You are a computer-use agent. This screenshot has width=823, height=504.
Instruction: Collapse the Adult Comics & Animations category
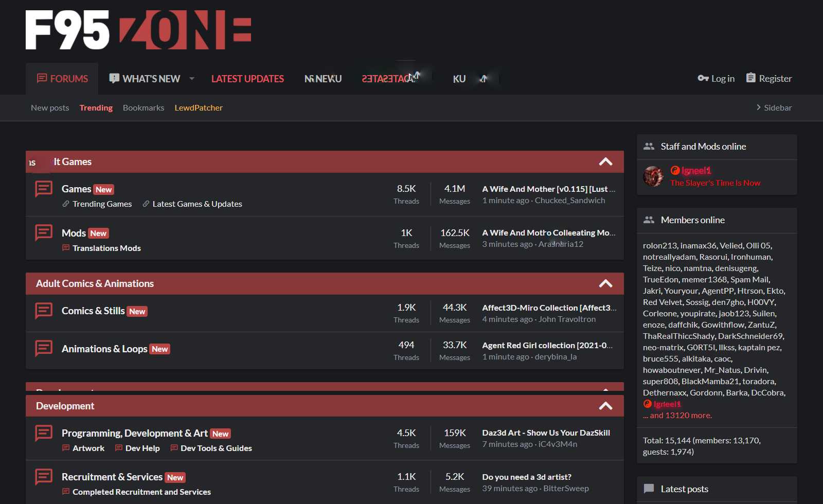click(606, 283)
